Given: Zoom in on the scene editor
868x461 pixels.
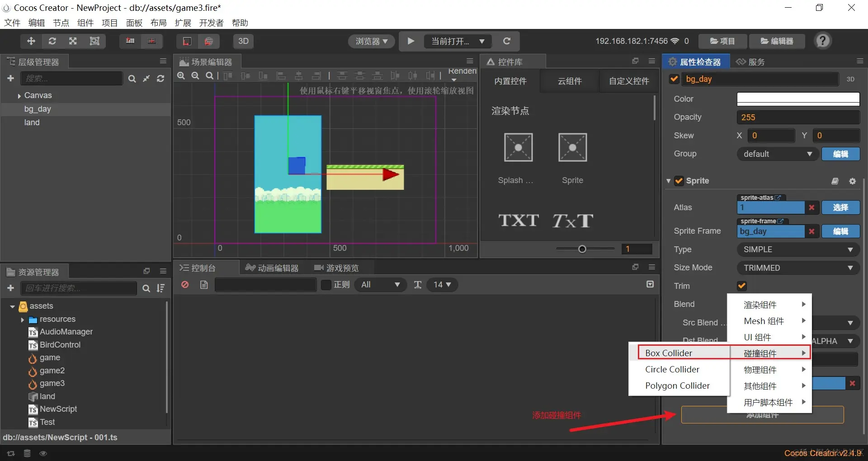Looking at the screenshot, I should click(x=181, y=75).
